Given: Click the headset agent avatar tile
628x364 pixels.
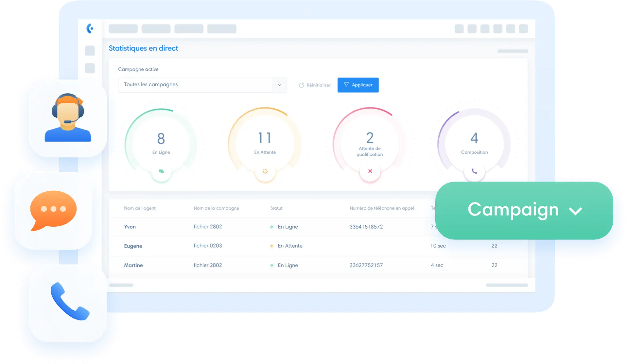Looking at the screenshot, I should pos(68,118).
